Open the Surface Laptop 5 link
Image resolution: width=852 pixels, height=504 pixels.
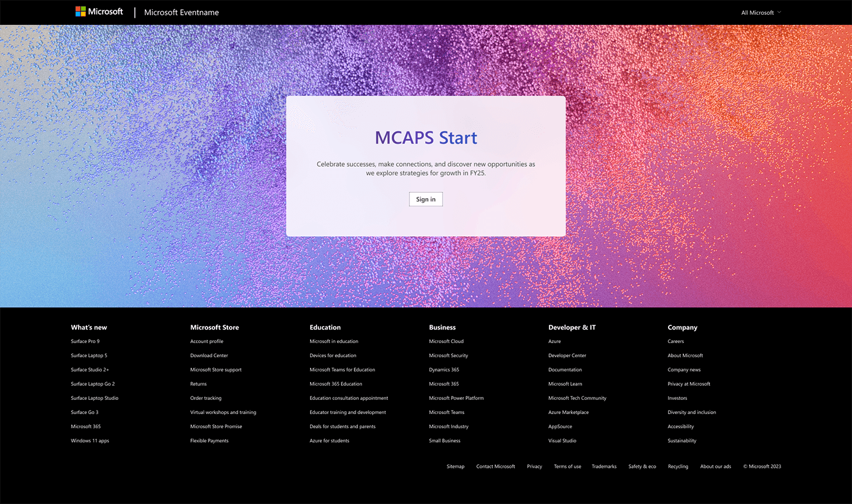(89, 356)
